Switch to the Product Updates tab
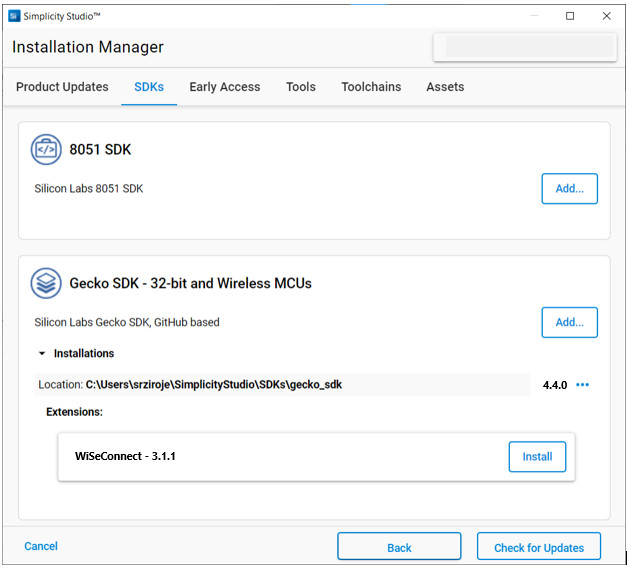Viewport: 630px width, 569px height. pos(62,87)
